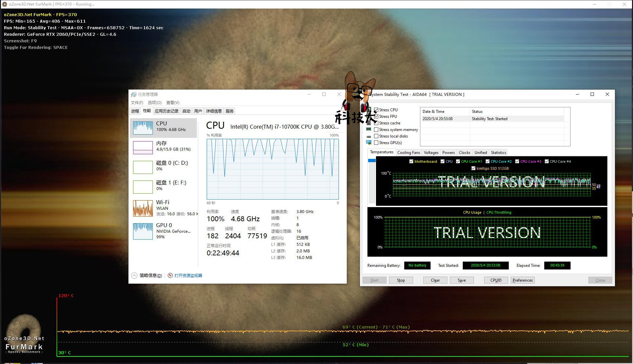The width and height of the screenshot is (633, 364).
Task: Click the resource monitor icon at bottom
Action: [x=170, y=275]
